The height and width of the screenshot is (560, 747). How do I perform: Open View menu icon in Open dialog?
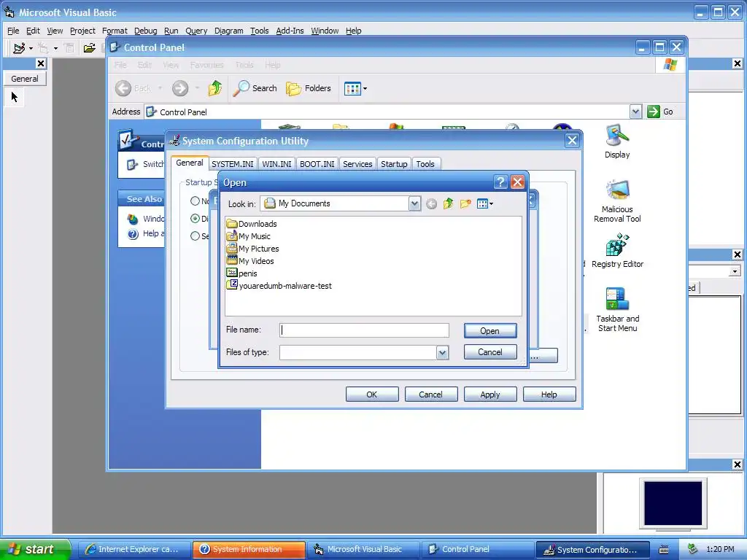[x=485, y=204]
